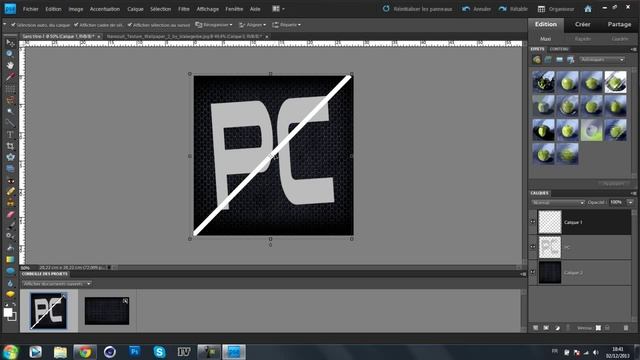Click the trash icon in Calques panel
The height and width of the screenshot is (360, 640).
(626, 328)
